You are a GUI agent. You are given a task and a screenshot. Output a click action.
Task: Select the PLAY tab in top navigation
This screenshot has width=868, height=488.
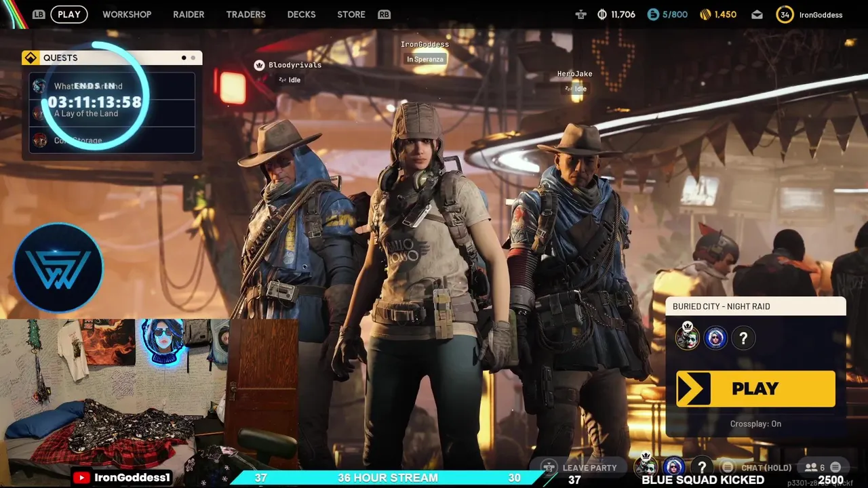[x=68, y=14]
